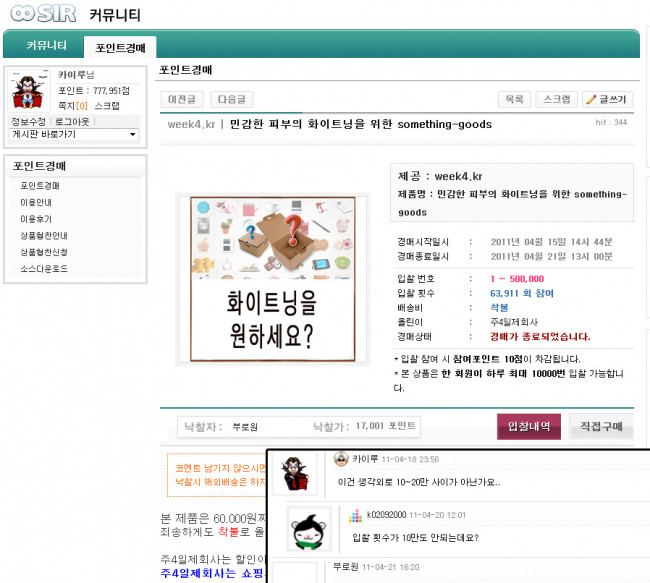The image size is (650, 583).
Task: Select 이용후기 in sidebar menu
Action: (x=36, y=219)
